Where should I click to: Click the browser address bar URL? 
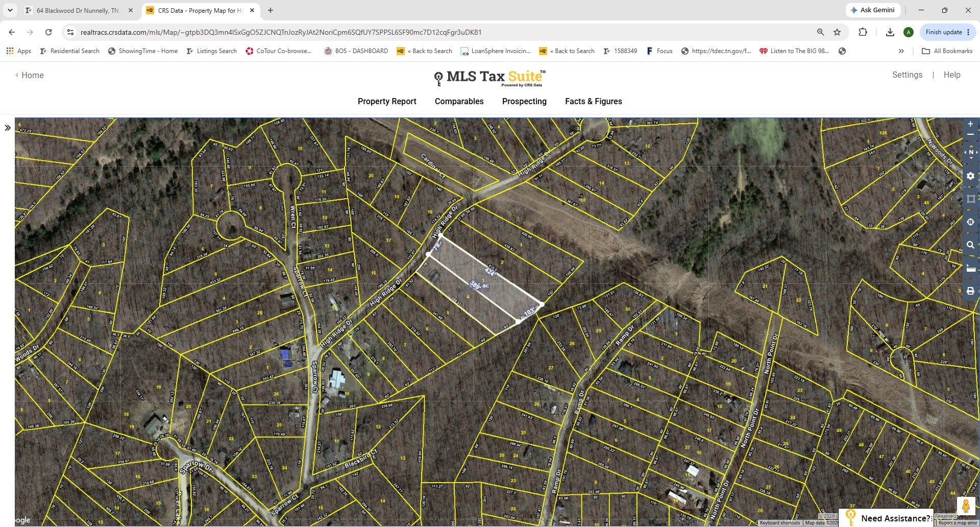pos(281,32)
